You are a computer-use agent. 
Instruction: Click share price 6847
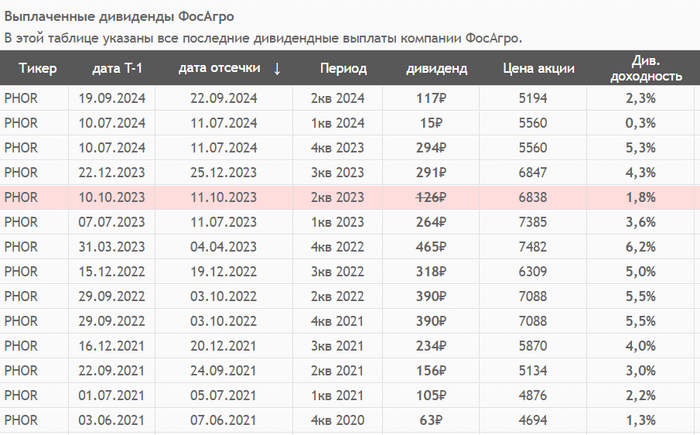pos(533,172)
